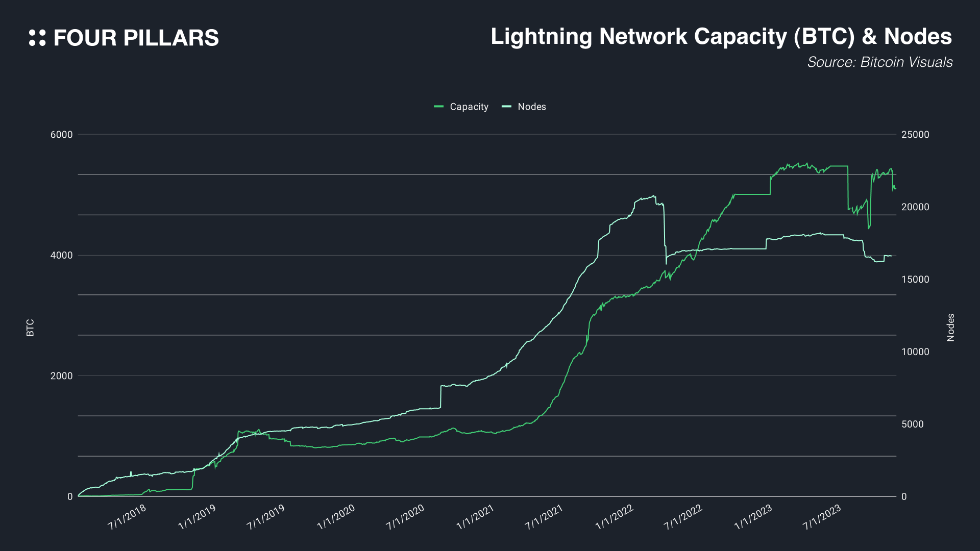Viewport: 980px width, 551px height.
Task: Click the green Capacity legend color marker
Action: [438, 107]
